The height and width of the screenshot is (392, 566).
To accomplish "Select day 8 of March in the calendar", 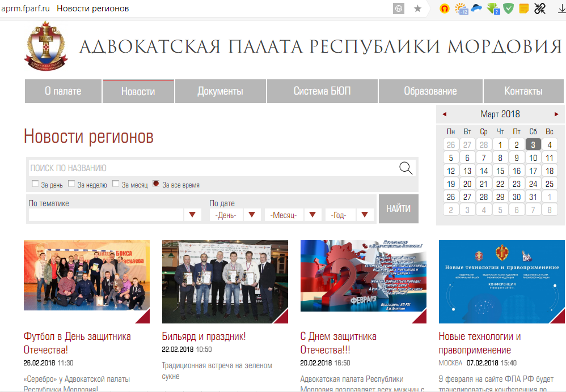I will pyautogui.click(x=500, y=158).
